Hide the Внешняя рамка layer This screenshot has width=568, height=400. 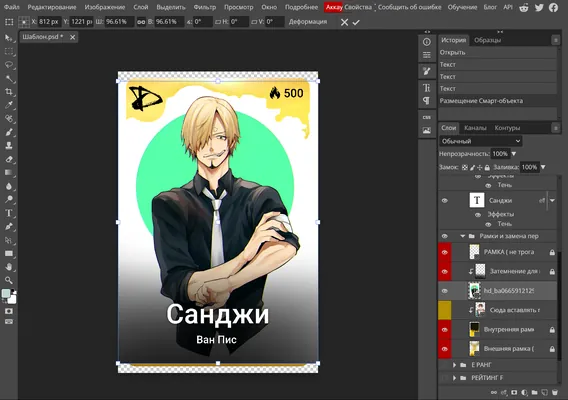pyautogui.click(x=444, y=349)
